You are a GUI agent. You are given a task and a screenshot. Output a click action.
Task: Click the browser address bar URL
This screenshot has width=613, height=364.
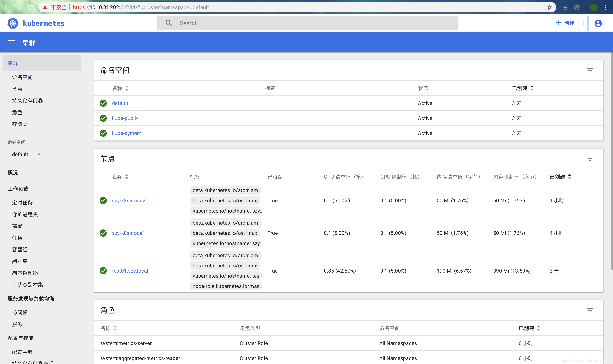click(x=141, y=7)
